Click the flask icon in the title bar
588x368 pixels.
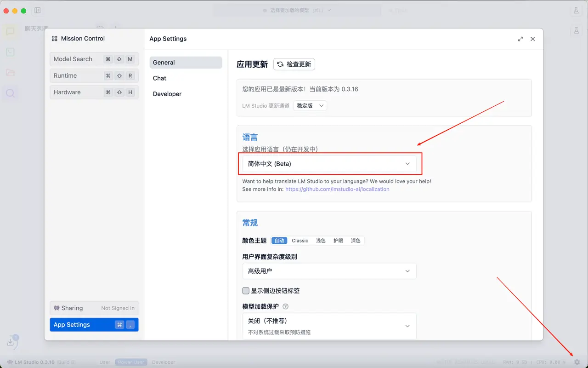tap(576, 11)
